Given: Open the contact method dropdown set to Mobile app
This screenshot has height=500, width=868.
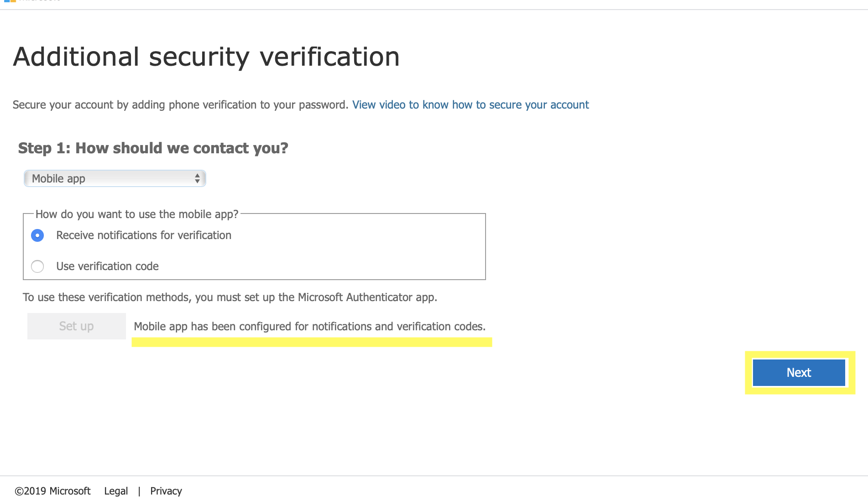Looking at the screenshot, I should (x=114, y=178).
